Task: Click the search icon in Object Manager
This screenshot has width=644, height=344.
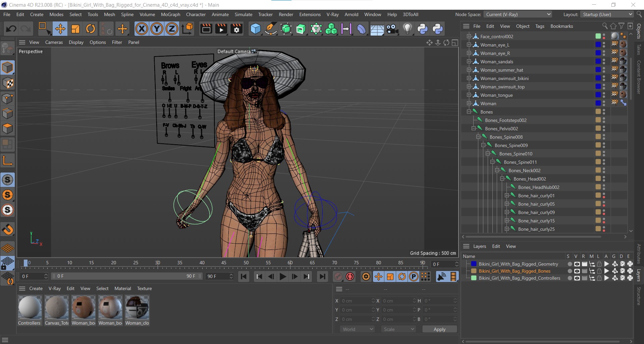Action: 605,26
